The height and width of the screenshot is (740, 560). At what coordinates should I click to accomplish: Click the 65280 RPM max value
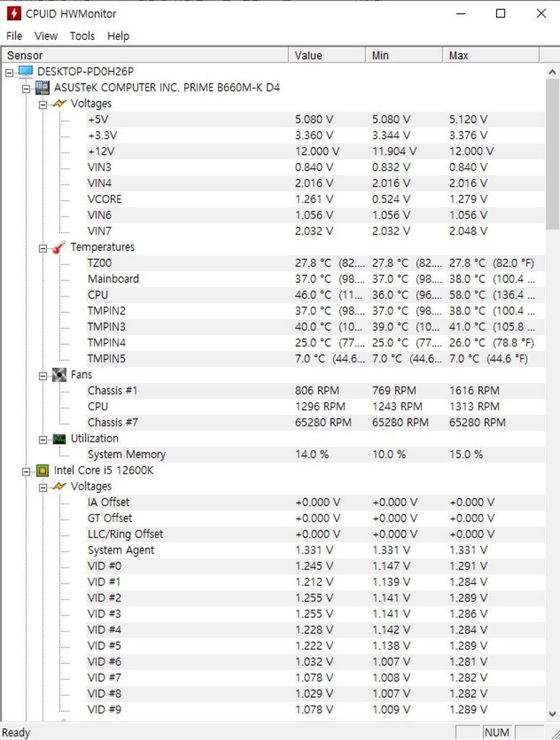click(x=477, y=423)
